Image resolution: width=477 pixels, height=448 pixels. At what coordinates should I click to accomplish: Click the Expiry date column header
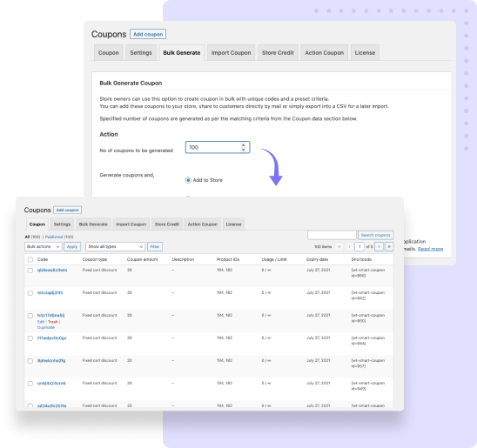coord(317,259)
